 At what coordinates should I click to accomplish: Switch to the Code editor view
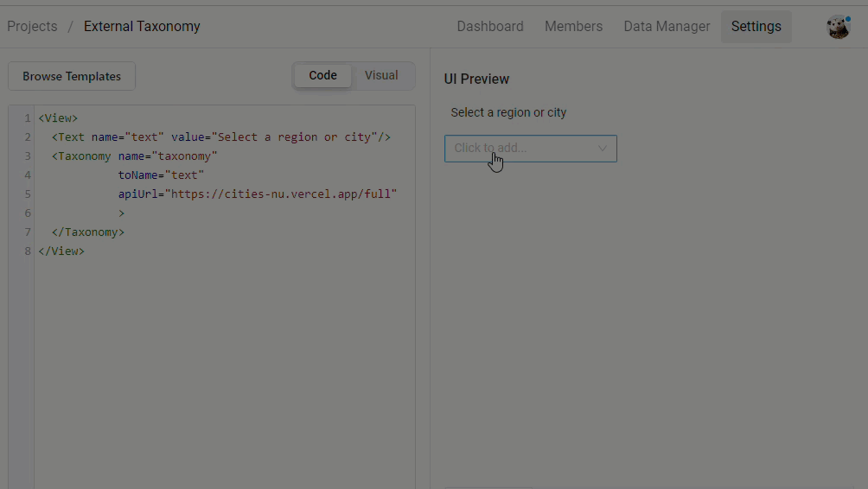coord(322,76)
